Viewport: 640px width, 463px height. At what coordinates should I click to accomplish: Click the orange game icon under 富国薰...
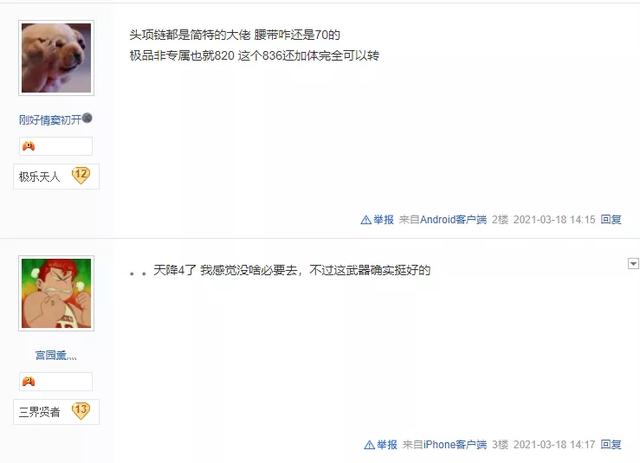[x=29, y=381]
